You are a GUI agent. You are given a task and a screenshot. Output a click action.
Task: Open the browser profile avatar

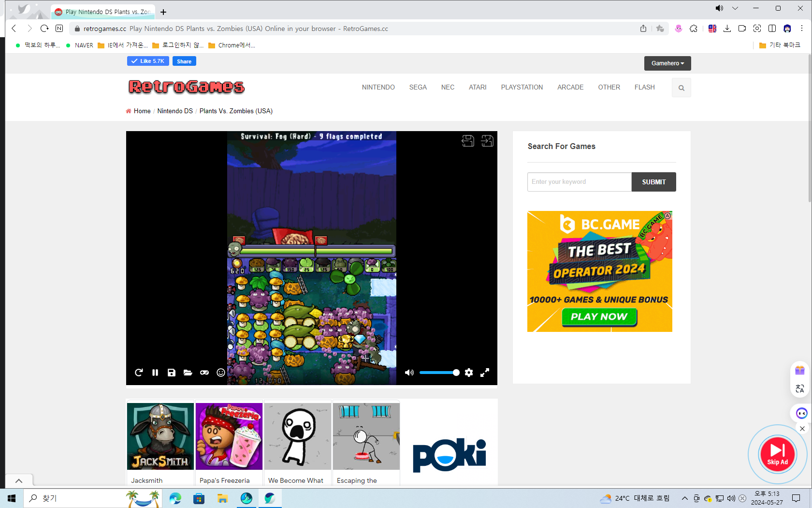click(x=787, y=29)
